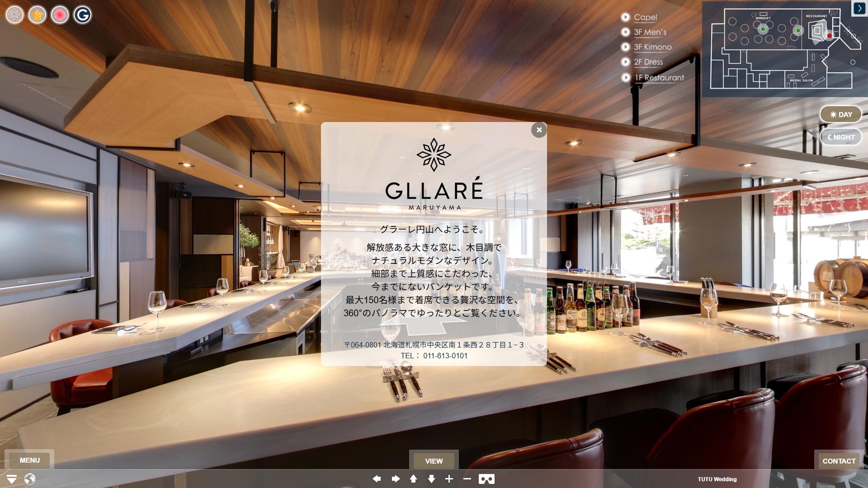Open the CONTACT tab
The height and width of the screenshot is (488, 868).
[839, 461]
